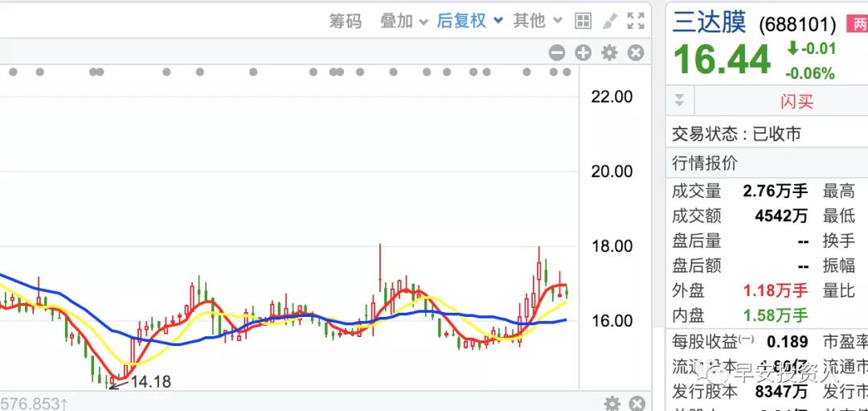Image resolution: width=868 pixels, height=411 pixels.
Task: Open the lower indicator panel settings gear
Action: (612, 403)
